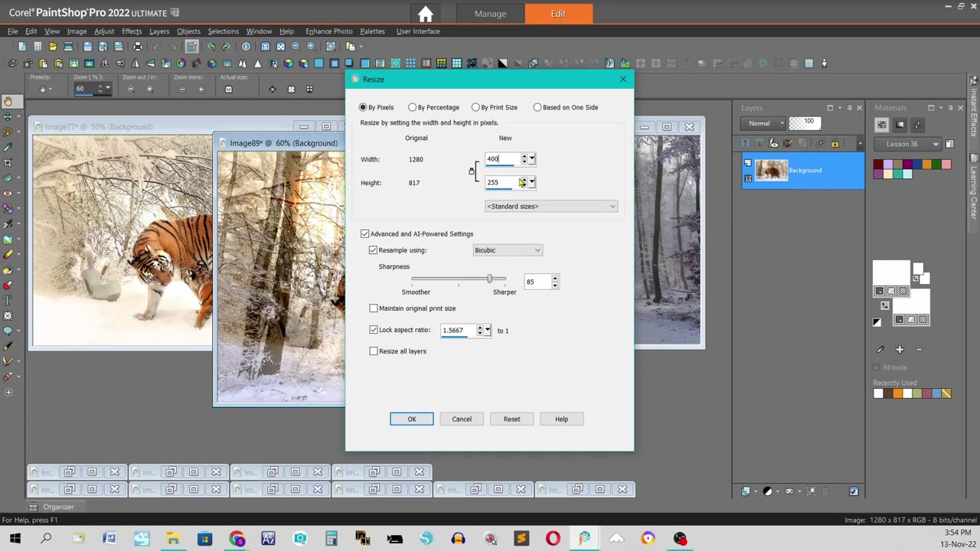Click the Sharpness slider handle
This screenshot has width=980, height=551.
point(489,279)
